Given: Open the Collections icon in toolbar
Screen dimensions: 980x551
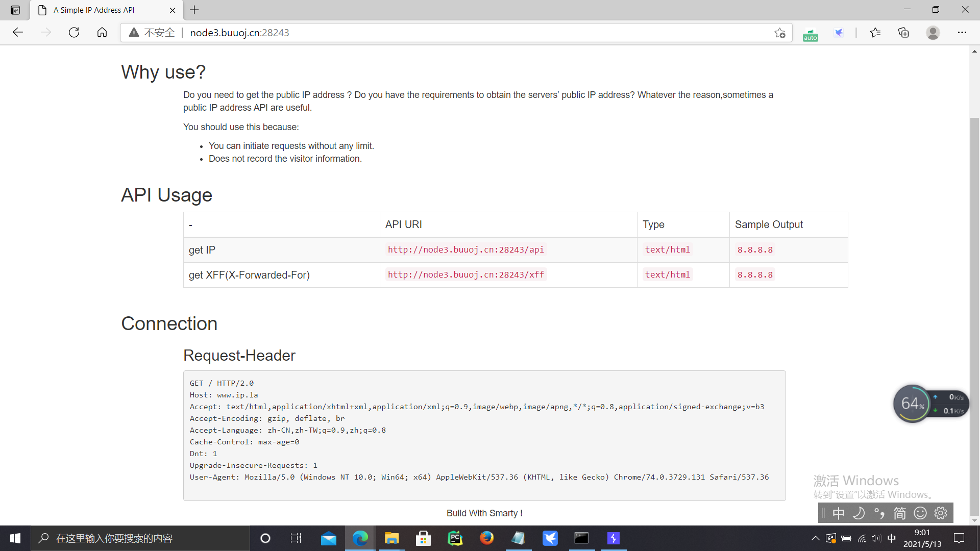Looking at the screenshot, I should point(903,33).
